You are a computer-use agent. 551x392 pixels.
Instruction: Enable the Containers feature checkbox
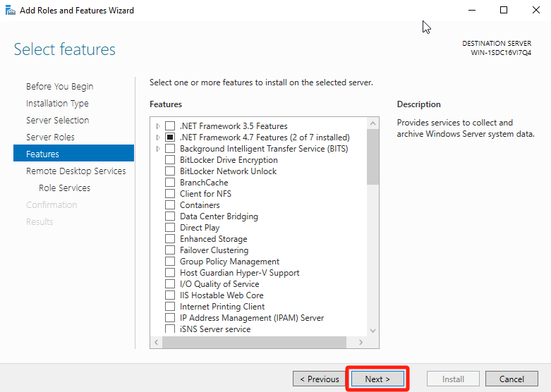coord(170,205)
